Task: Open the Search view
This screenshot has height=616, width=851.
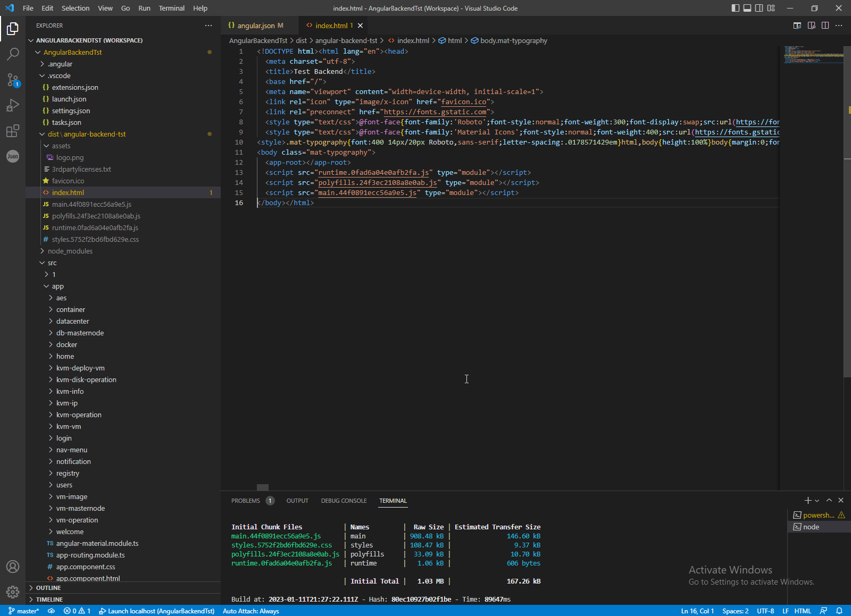Action: 13,54
